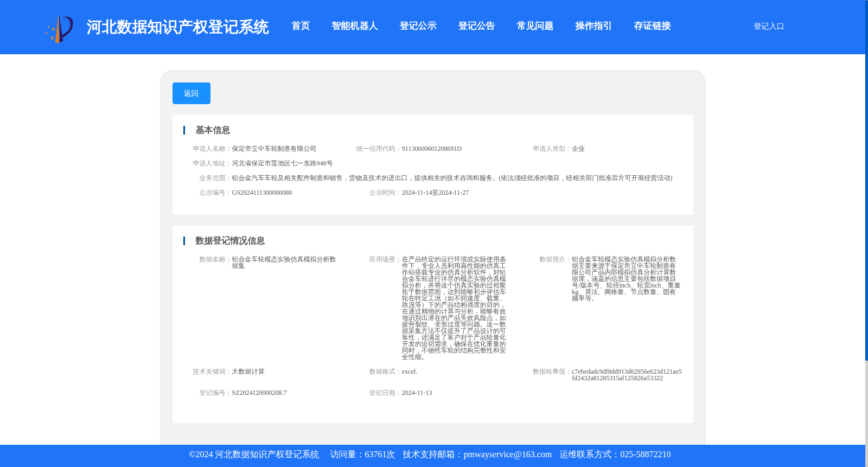Select the 应用场景 description paragraph

click(454, 308)
